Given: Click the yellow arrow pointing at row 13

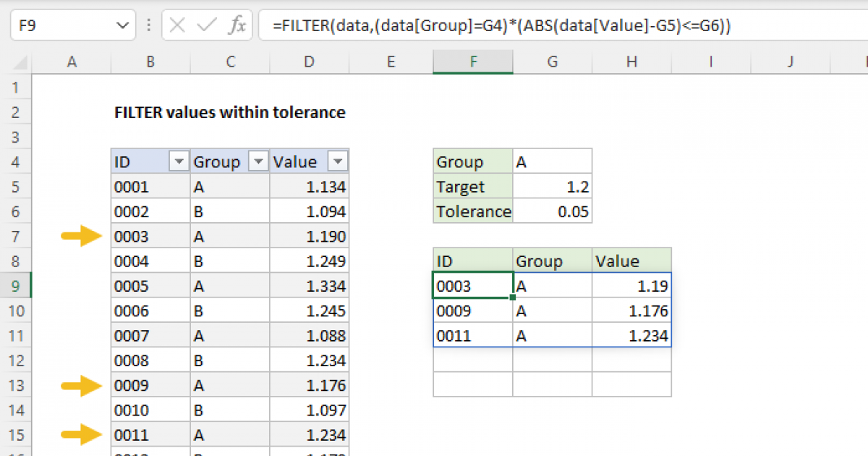Looking at the screenshot, I should [x=81, y=384].
